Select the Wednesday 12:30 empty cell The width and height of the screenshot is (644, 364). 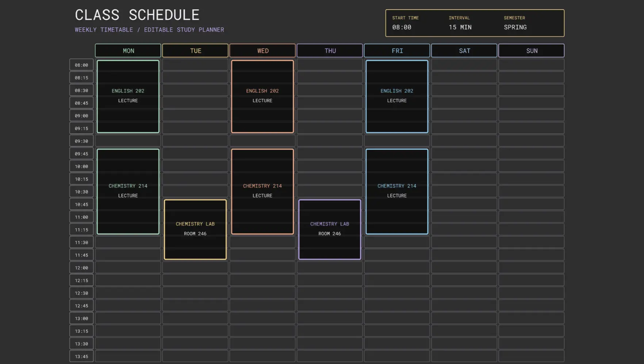262,293
